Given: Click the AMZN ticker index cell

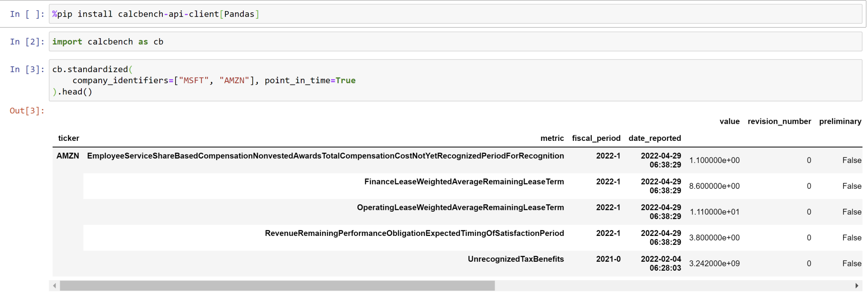Looking at the screenshot, I should [68, 156].
